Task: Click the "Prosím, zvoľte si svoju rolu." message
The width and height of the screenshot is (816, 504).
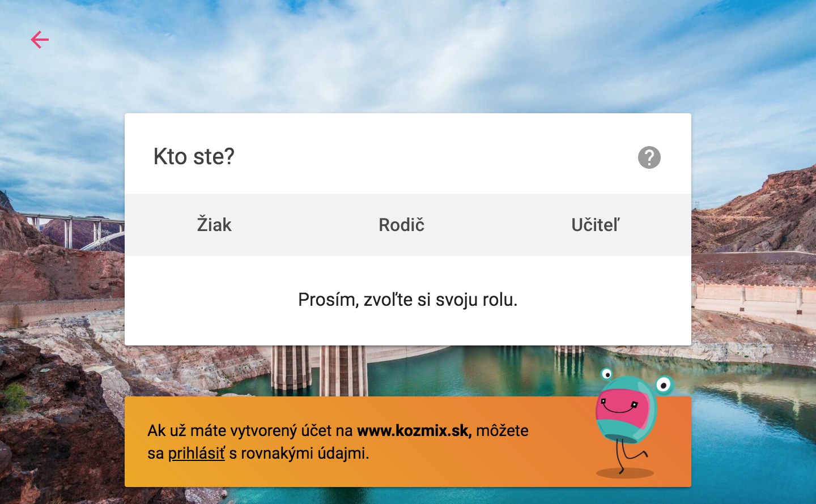Action: pyautogui.click(x=408, y=300)
